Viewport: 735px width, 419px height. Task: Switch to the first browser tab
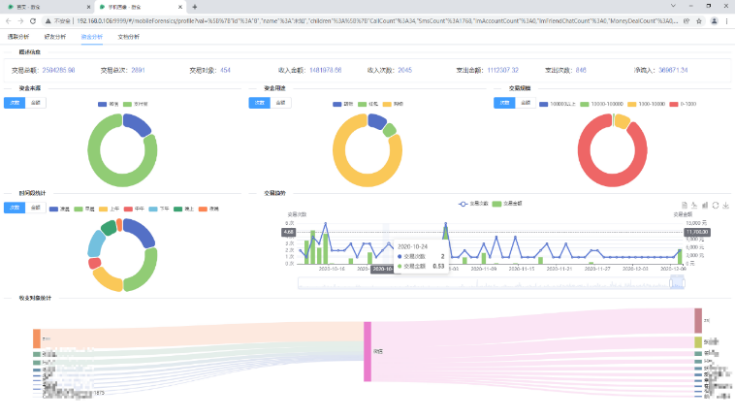coord(47,7)
